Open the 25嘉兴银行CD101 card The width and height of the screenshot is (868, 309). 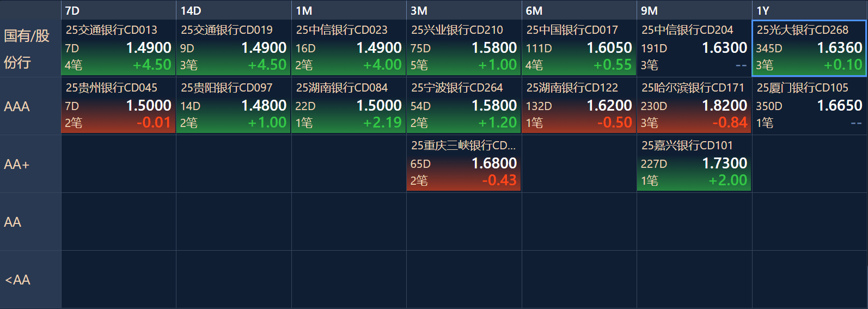tap(694, 163)
